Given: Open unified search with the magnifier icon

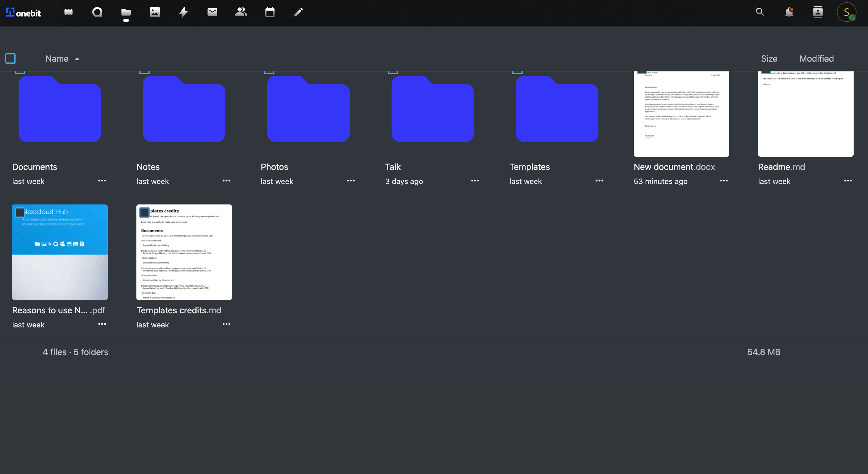Looking at the screenshot, I should (760, 12).
